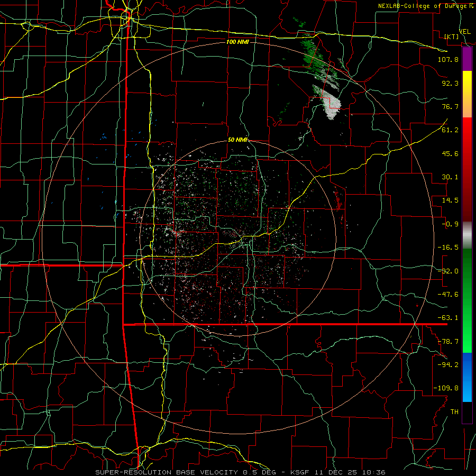Click the -109.8 velocity scale value

point(446,388)
